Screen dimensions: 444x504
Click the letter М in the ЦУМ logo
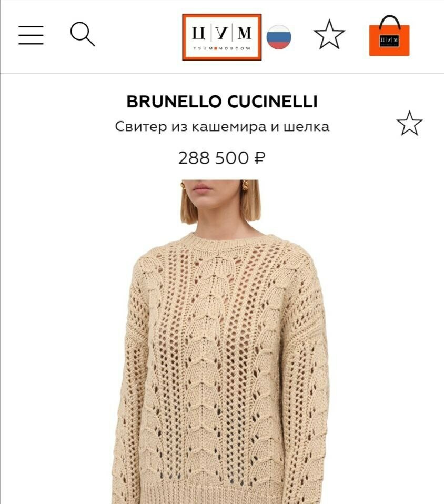click(x=245, y=33)
